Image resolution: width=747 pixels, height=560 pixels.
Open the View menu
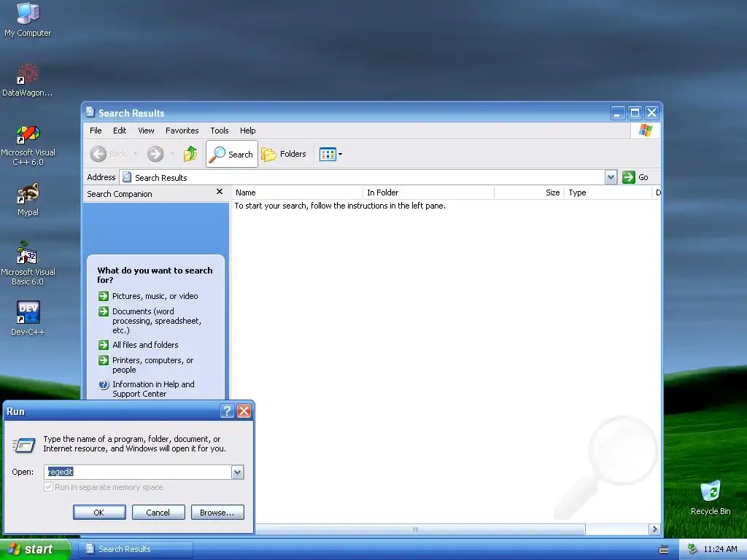(x=146, y=131)
